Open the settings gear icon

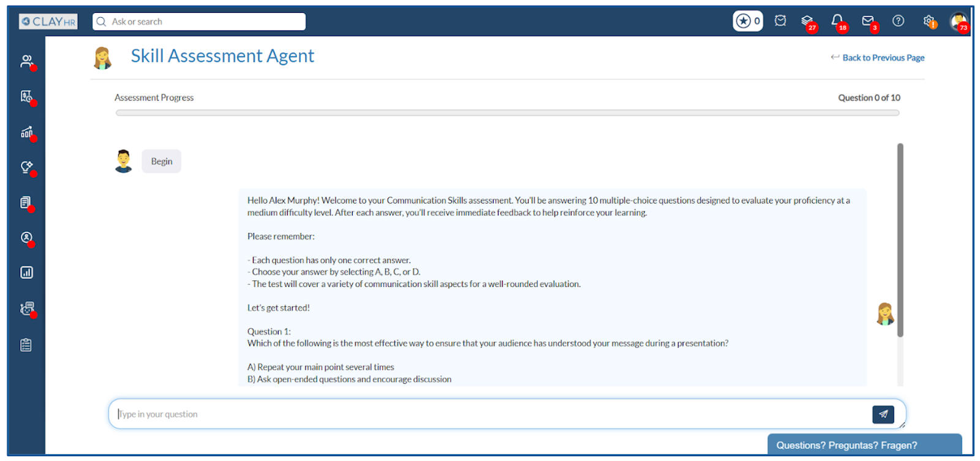929,21
